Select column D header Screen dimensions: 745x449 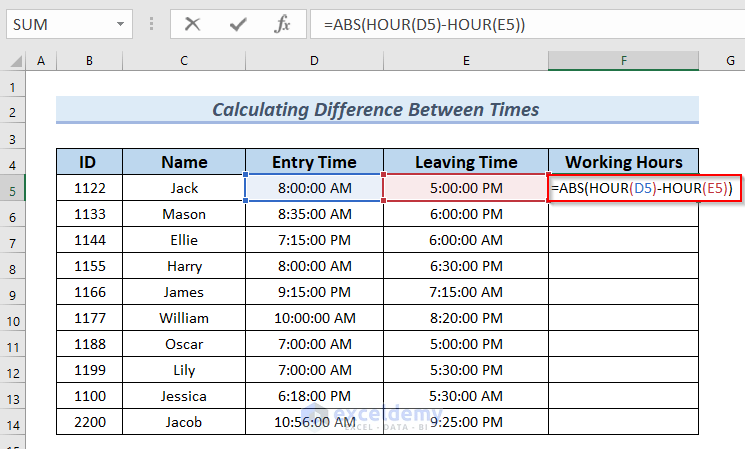click(x=314, y=61)
